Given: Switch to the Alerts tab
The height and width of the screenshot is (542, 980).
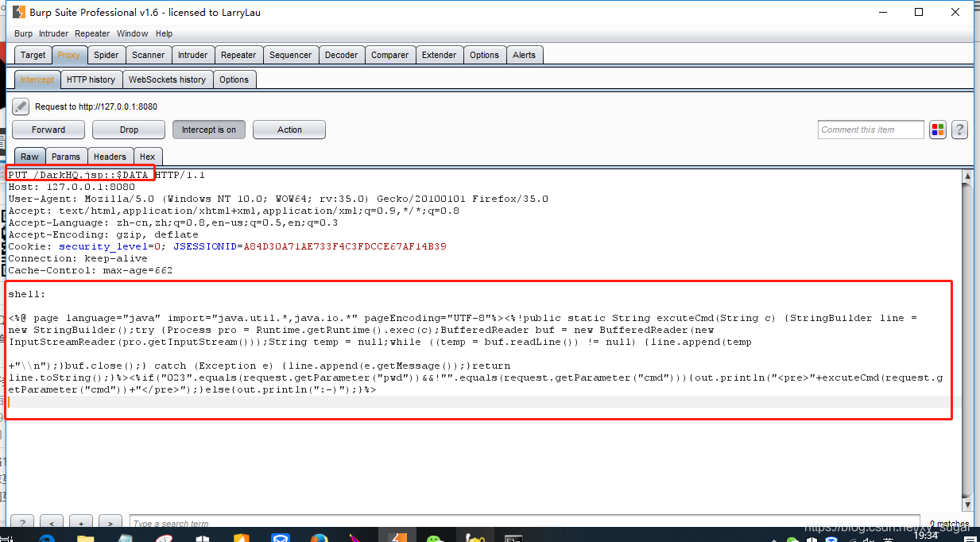Looking at the screenshot, I should pyautogui.click(x=525, y=55).
